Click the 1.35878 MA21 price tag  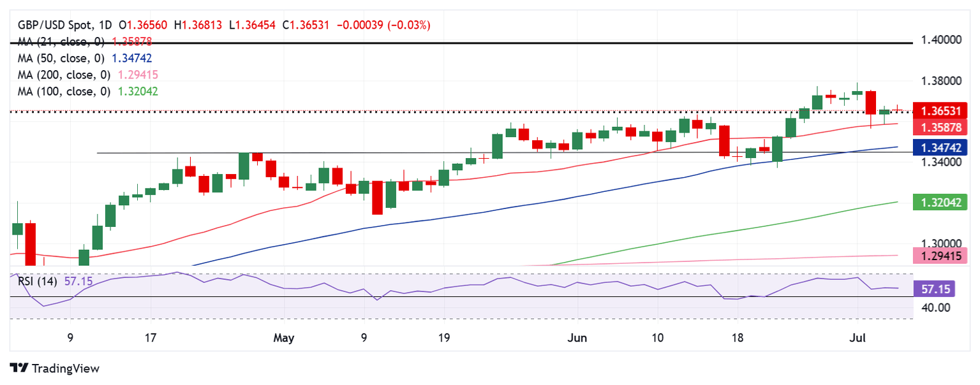point(941,126)
